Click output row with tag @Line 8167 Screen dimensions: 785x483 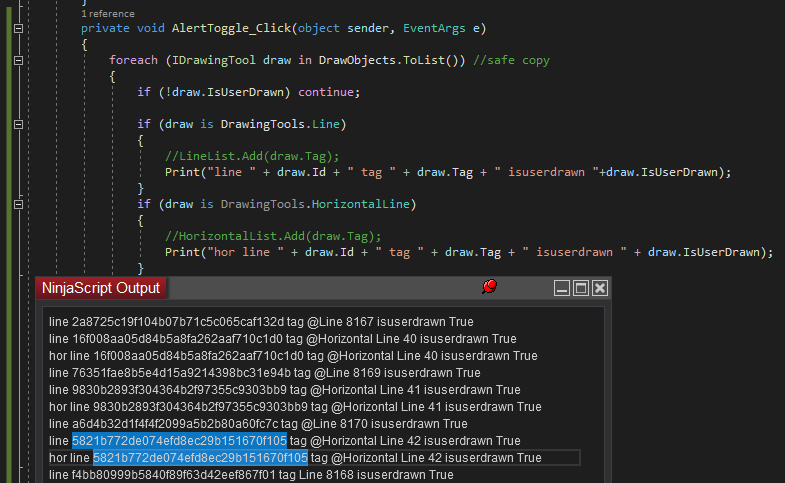point(261,322)
